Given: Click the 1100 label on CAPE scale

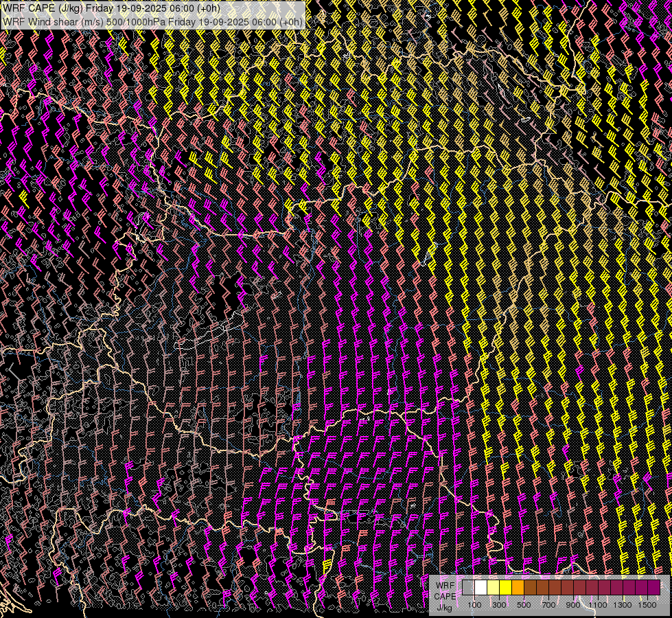Looking at the screenshot, I should (x=598, y=605).
